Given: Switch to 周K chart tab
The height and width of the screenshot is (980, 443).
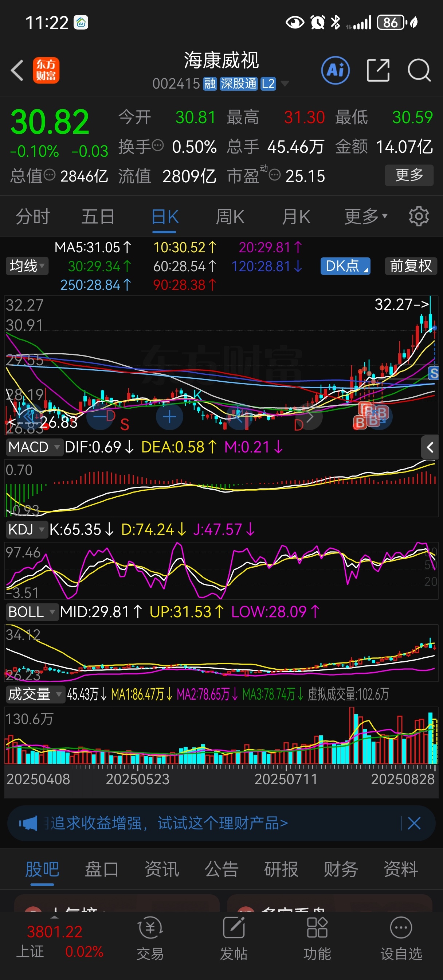Looking at the screenshot, I should pyautogui.click(x=230, y=217).
